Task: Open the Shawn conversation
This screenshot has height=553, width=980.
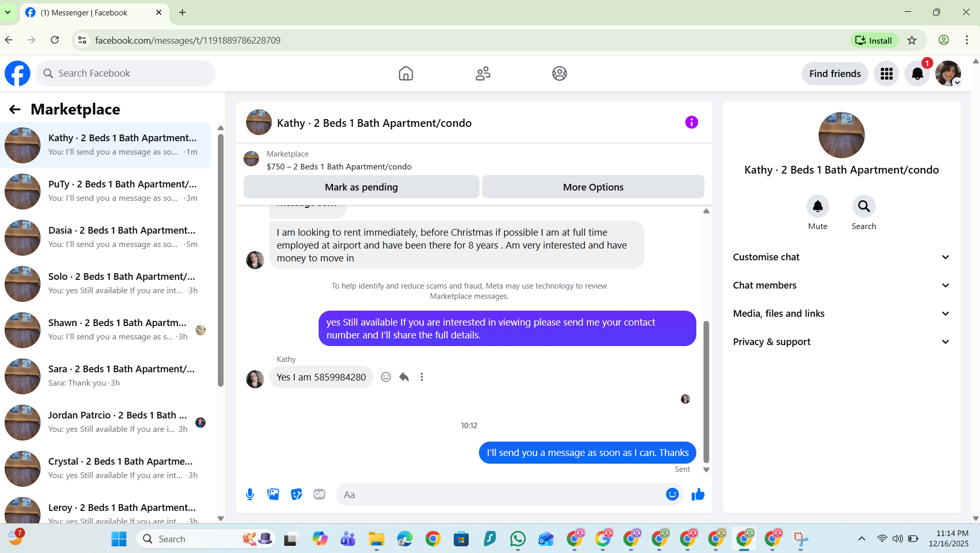Action: 105,330
